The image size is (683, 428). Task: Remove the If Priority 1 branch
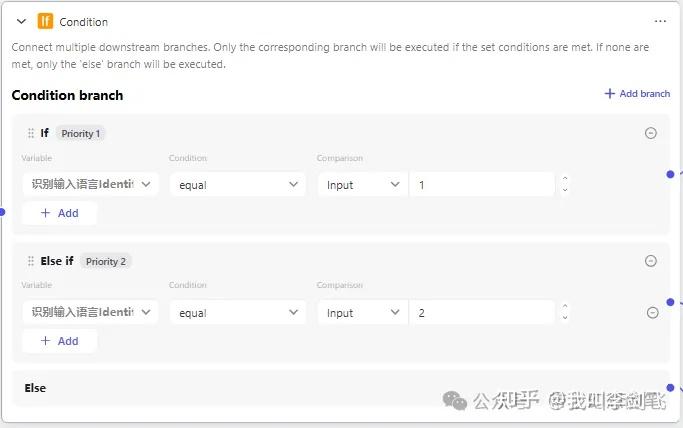click(x=651, y=133)
